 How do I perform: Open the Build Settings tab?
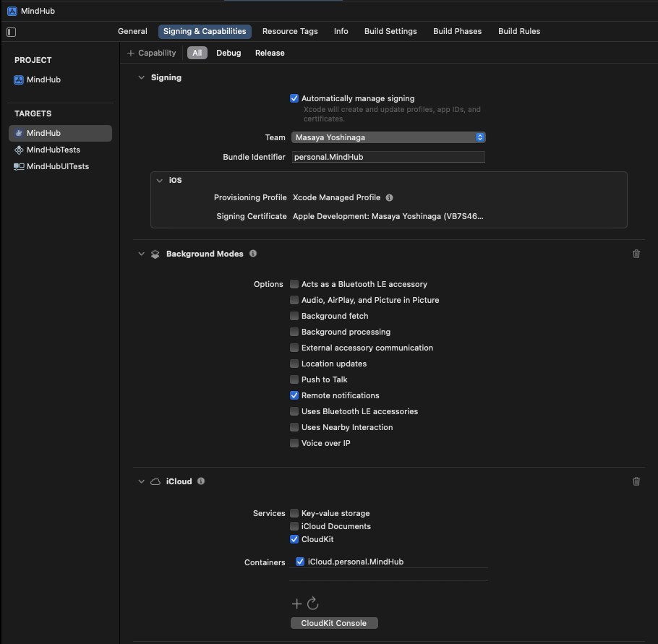pyautogui.click(x=390, y=32)
